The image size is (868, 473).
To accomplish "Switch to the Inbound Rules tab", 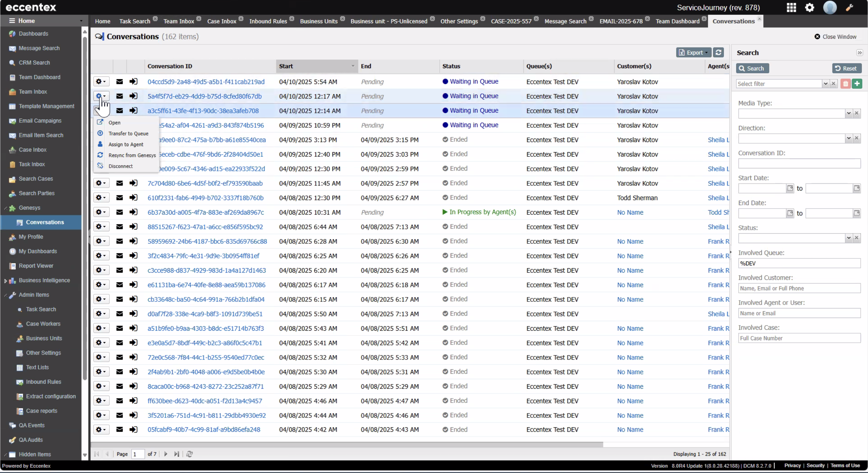I will (x=268, y=21).
